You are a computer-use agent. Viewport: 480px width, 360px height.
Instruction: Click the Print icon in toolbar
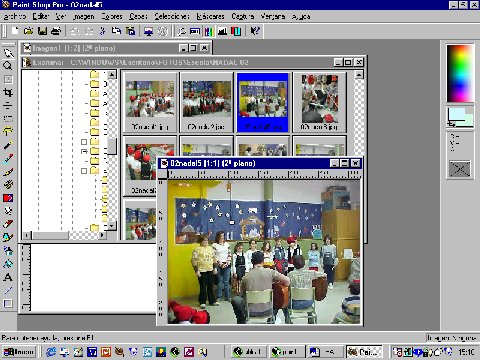tap(56, 31)
